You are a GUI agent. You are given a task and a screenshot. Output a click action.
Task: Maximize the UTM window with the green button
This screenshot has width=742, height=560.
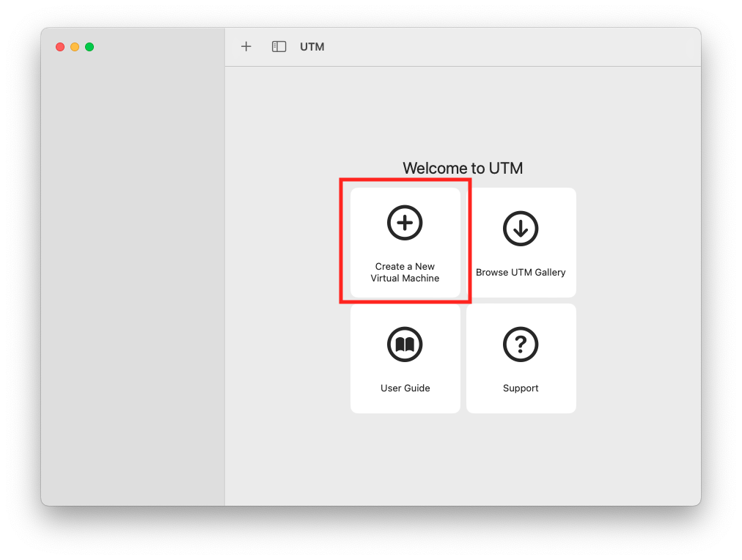(x=89, y=47)
